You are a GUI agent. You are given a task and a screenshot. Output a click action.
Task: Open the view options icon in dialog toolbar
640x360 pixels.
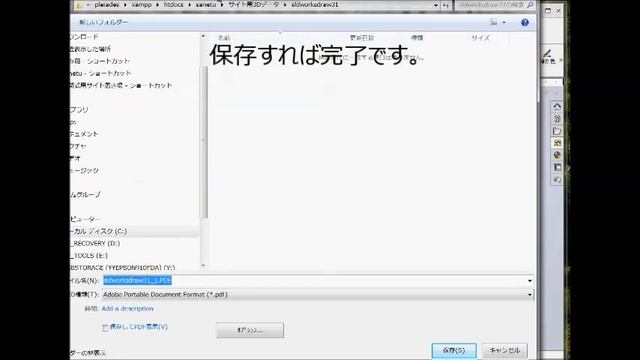pos(494,22)
